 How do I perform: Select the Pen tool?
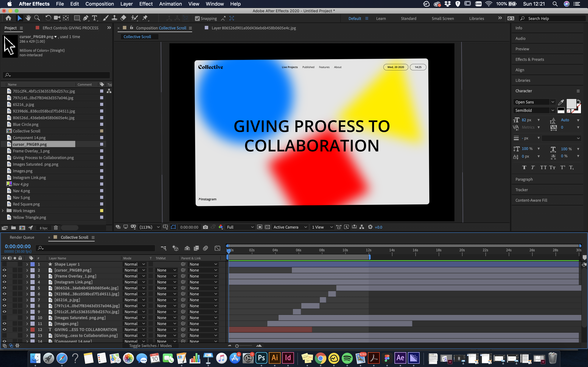click(86, 18)
